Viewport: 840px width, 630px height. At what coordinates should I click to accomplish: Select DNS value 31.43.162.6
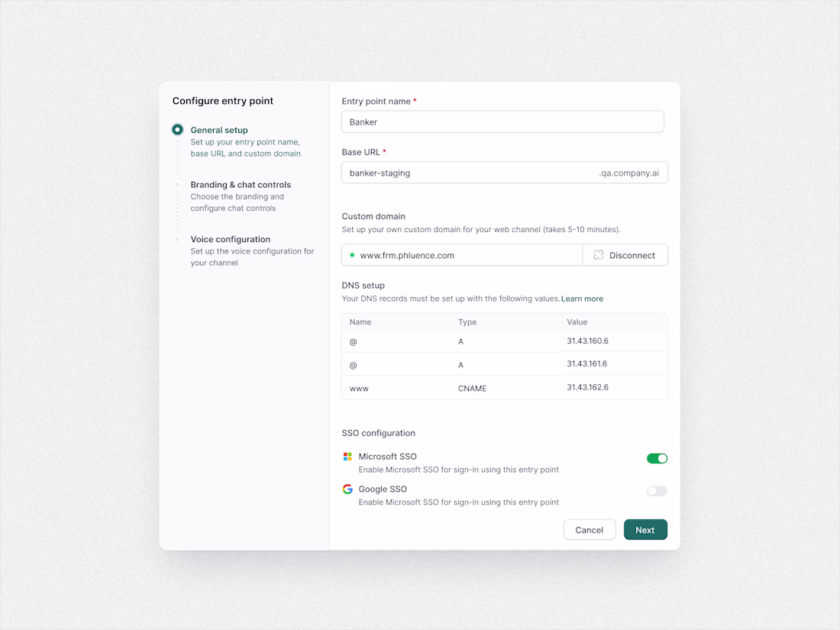[x=588, y=387]
